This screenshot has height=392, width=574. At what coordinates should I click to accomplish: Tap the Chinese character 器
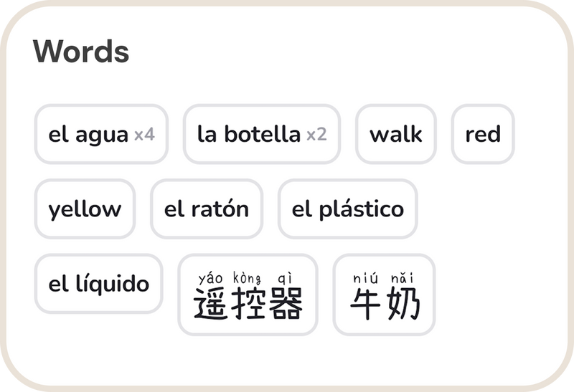click(285, 304)
